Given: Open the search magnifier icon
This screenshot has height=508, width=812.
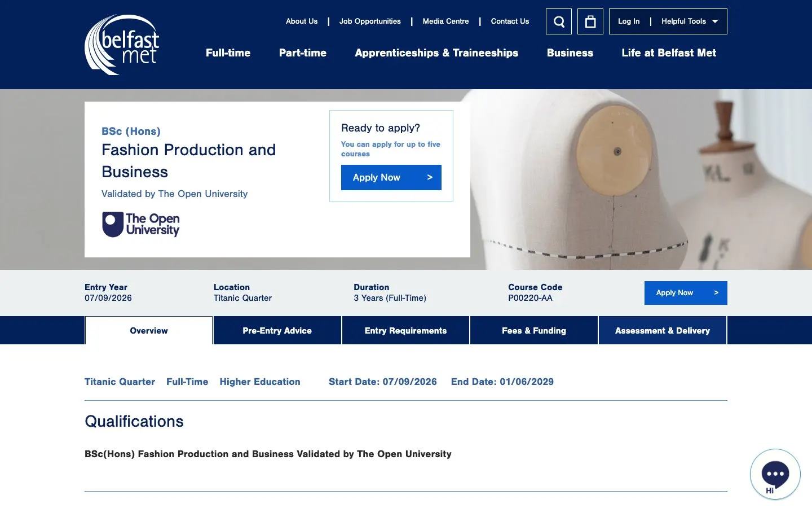Looking at the screenshot, I should click(x=559, y=21).
